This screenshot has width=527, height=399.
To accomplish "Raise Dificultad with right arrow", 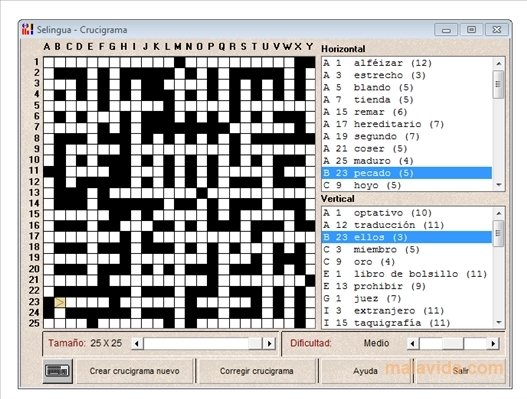I will coord(493,344).
